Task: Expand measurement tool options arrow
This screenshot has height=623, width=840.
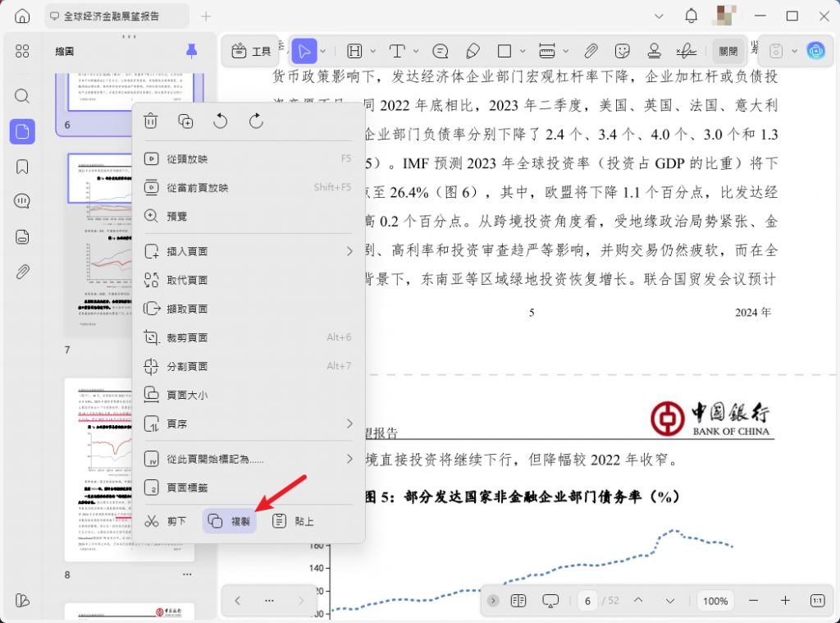Action: click(x=566, y=52)
